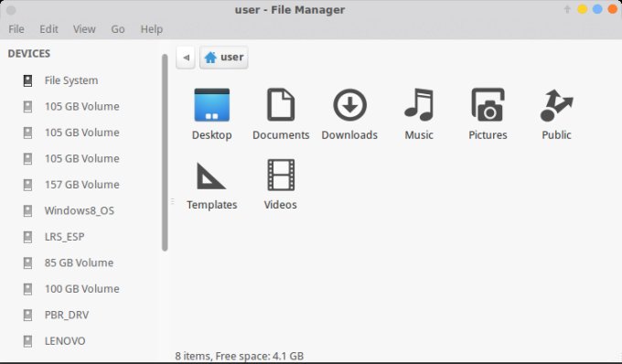Click the '100 GB Volume' entry text
Image resolution: width=622 pixels, height=364 pixels.
click(x=81, y=289)
